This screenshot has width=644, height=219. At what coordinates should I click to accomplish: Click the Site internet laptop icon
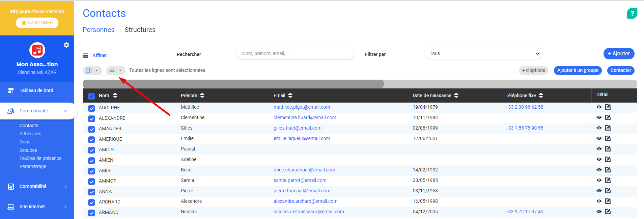click(11, 207)
